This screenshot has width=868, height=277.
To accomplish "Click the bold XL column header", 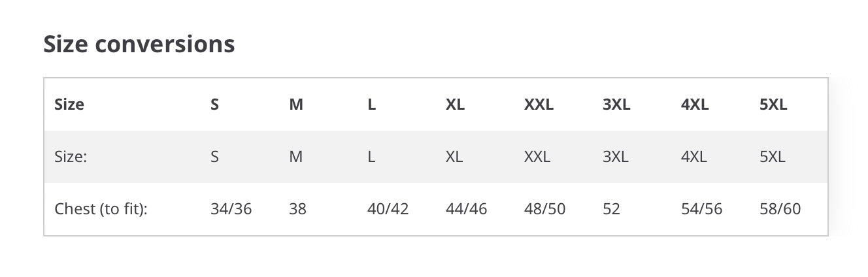I will [455, 105].
